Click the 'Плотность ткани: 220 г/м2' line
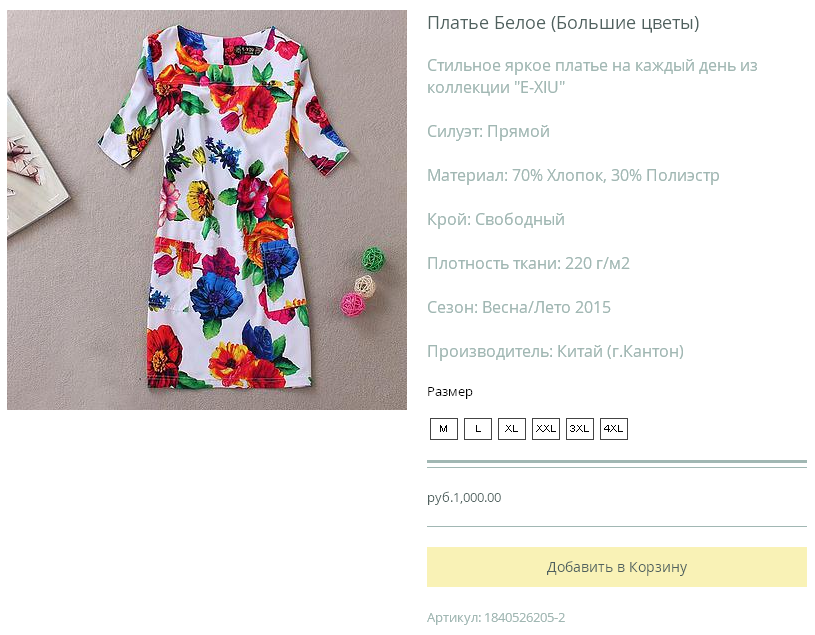Image resolution: width=815 pixels, height=635 pixels. click(528, 264)
